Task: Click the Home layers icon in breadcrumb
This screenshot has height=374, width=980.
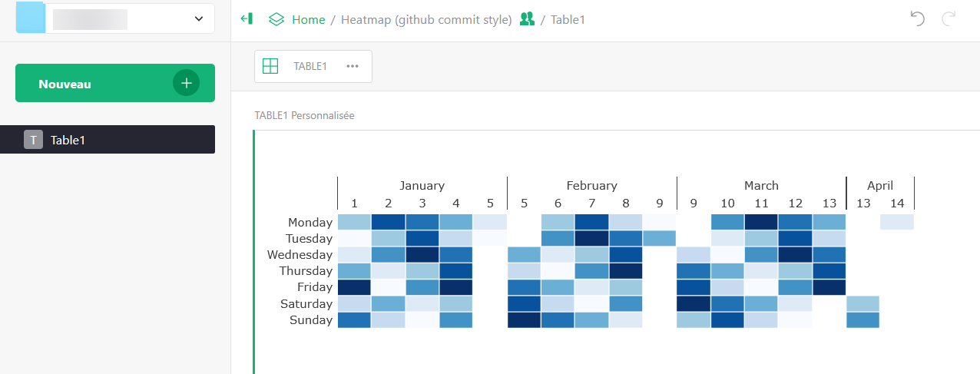Action: (276, 19)
